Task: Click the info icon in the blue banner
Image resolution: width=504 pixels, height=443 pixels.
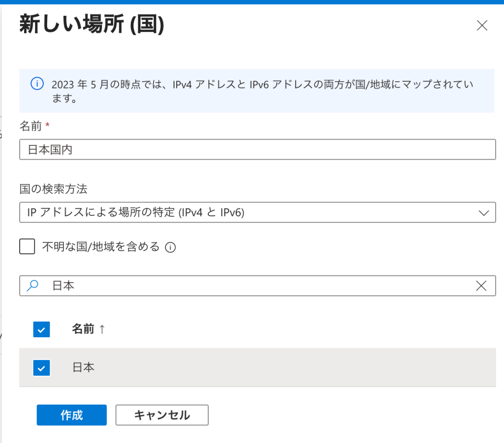Action: click(37, 84)
